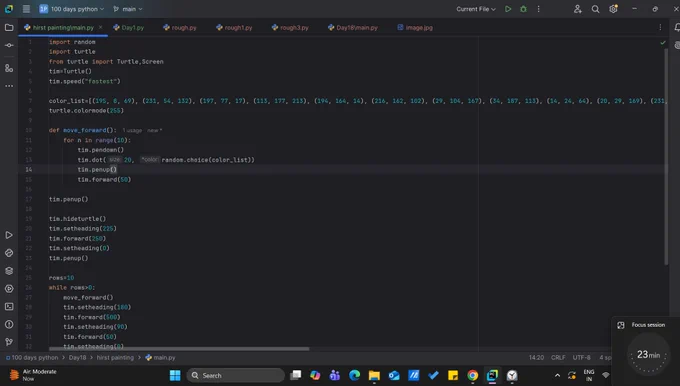Image resolution: width=680 pixels, height=386 pixels.
Task: Click the green inspection checkmark widget
Action: [x=663, y=43]
